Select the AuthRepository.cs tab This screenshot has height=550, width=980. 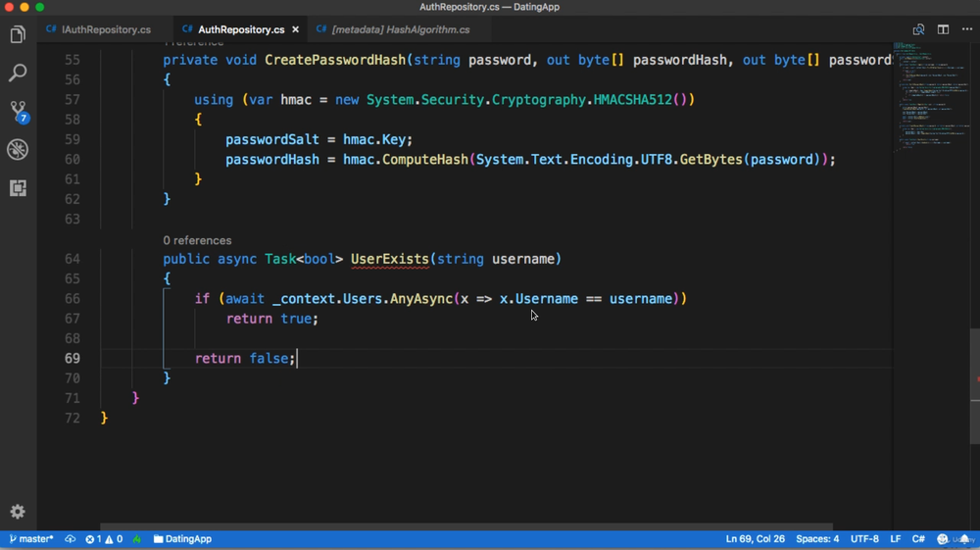click(x=241, y=29)
